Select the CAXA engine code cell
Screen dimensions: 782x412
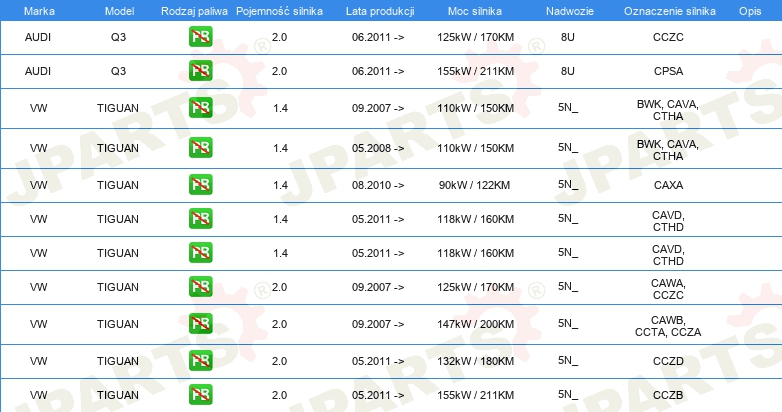pyautogui.click(x=668, y=185)
